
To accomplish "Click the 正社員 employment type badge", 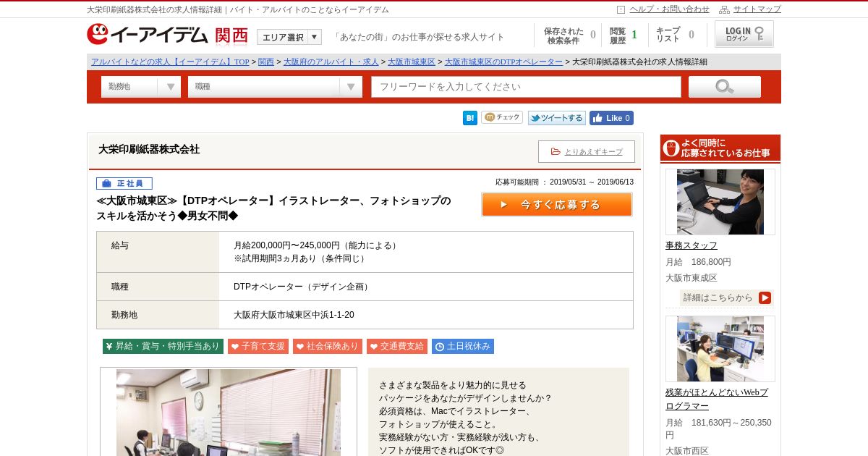I will 124,184.
